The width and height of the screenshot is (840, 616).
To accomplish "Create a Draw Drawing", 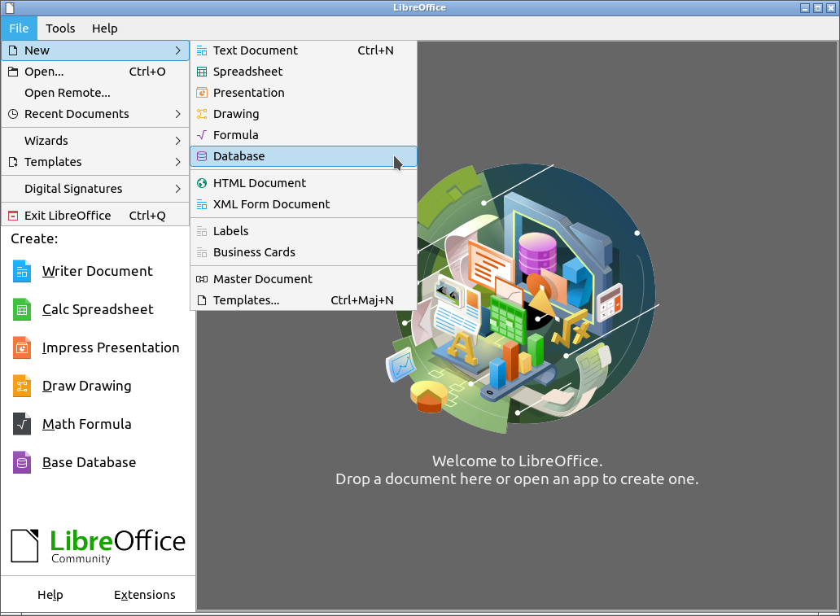I will tap(87, 386).
